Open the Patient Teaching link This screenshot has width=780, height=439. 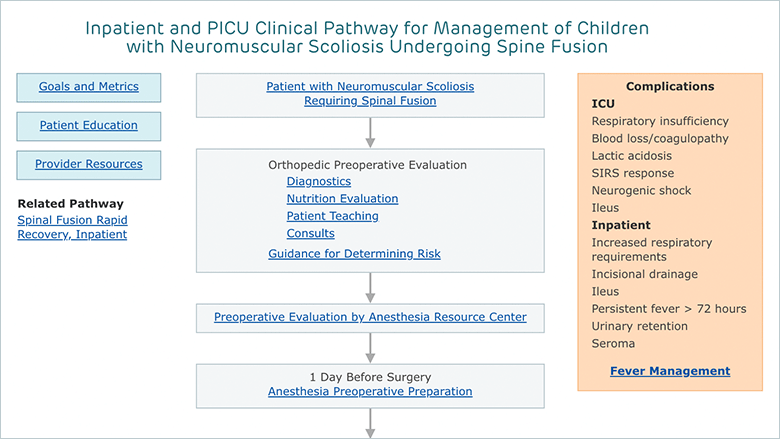tap(332, 216)
